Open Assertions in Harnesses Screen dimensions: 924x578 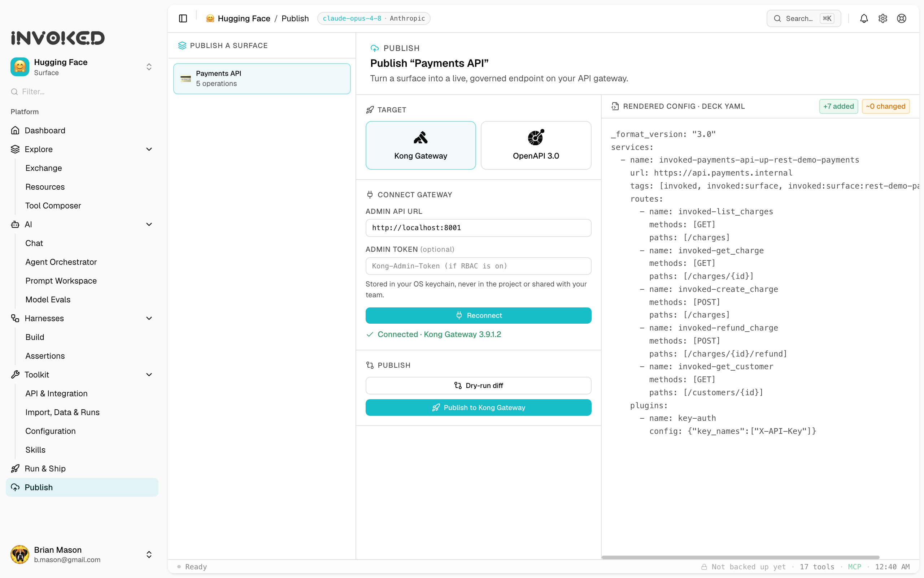click(x=45, y=356)
